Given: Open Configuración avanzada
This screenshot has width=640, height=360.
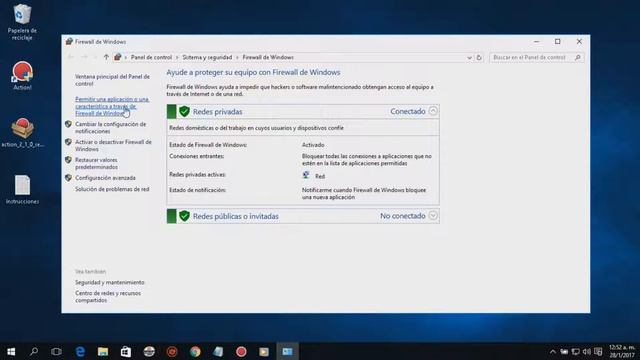Looking at the screenshot, I should coord(105,178).
